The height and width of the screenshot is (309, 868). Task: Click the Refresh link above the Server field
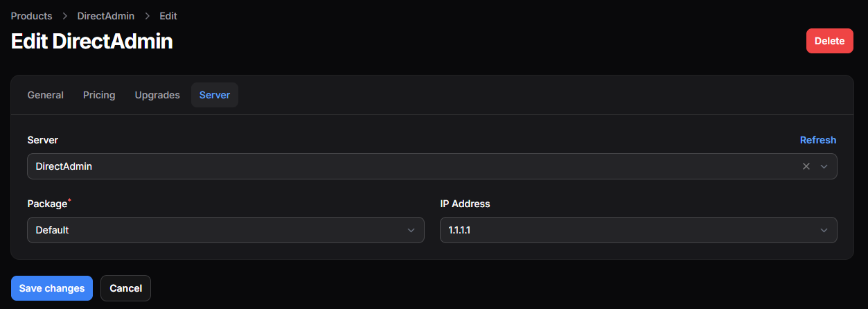[818, 140]
